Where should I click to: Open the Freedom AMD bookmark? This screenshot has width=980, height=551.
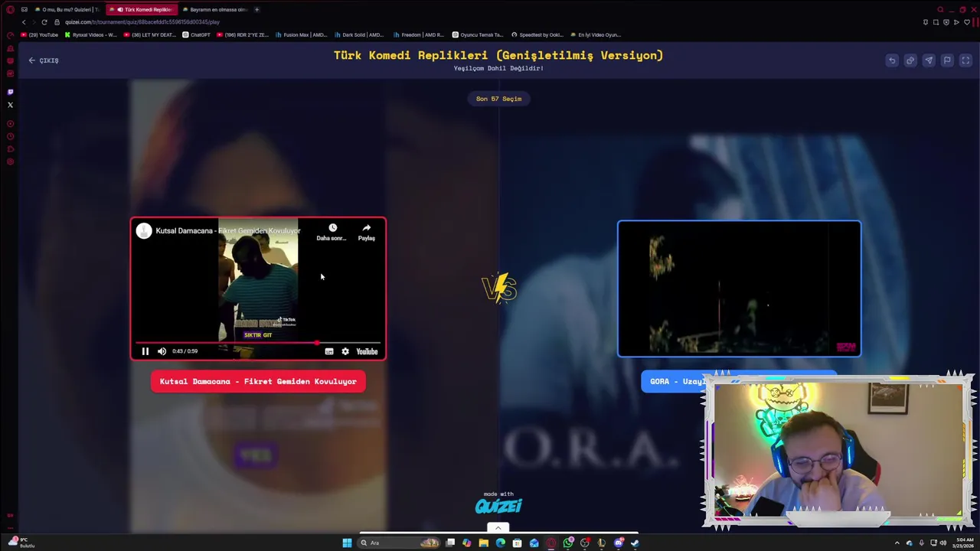419,34
